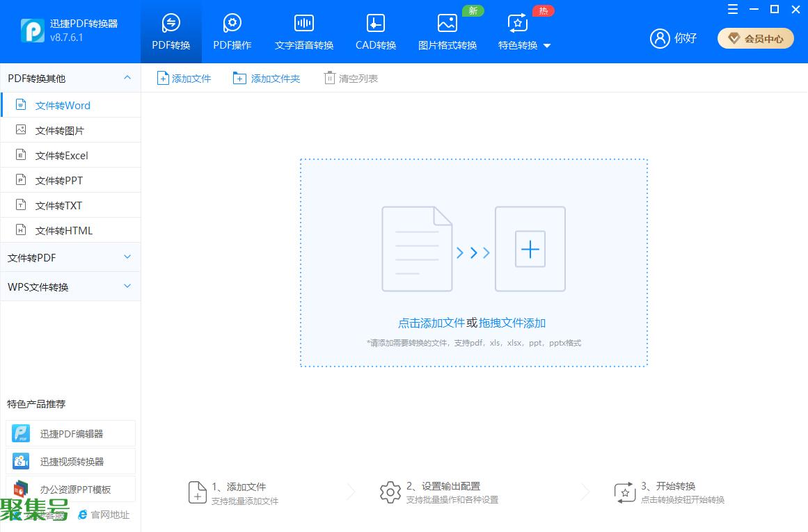Viewport: 808px width, 532px height.
Task: Open the 特色转换 dropdown arrow
Action: click(547, 46)
